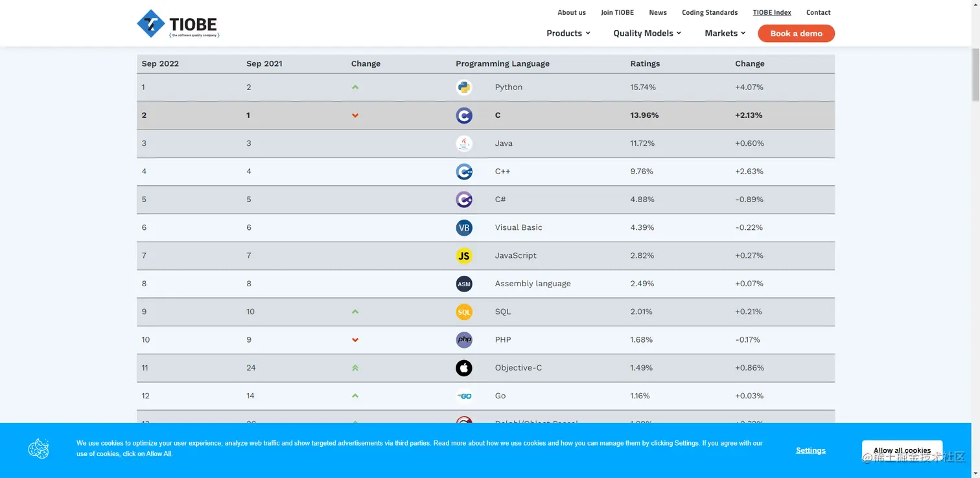This screenshot has height=478, width=980.
Task: Click the C# language name
Action: point(500,199)
